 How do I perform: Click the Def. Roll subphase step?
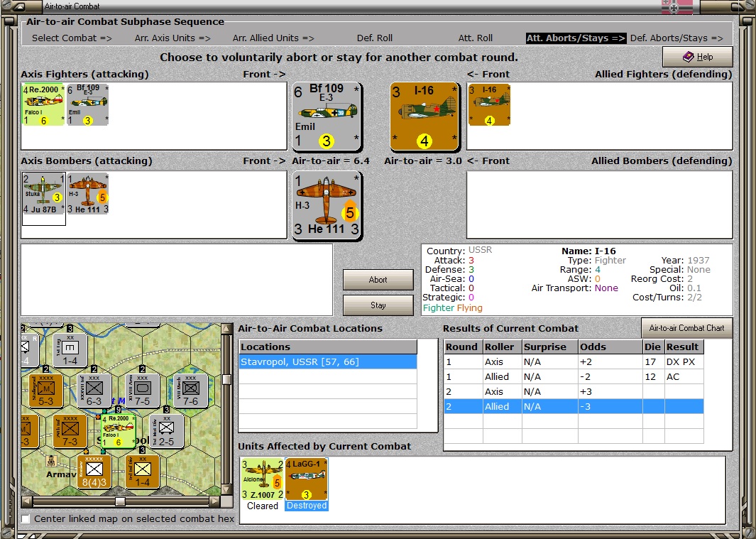coord(375,38)
